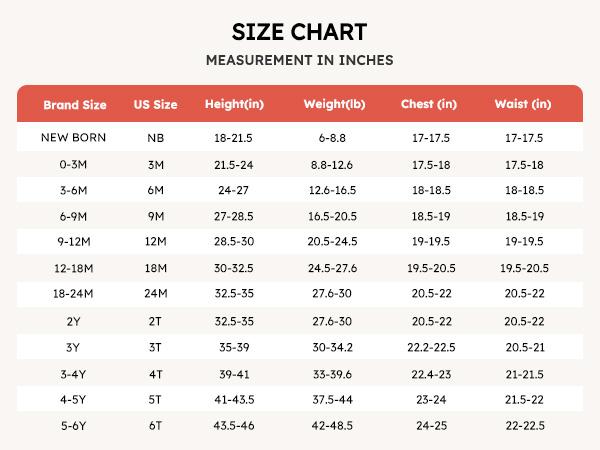Click the MEASUREMENT IN INCHES subtitle
The image size is (600, 450).
coord(299,60)
